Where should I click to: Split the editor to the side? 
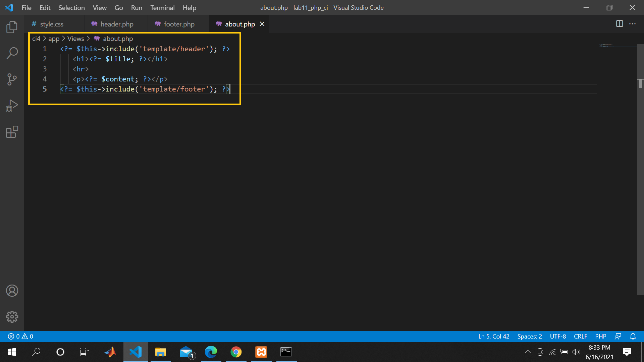[x=619, y=24]
